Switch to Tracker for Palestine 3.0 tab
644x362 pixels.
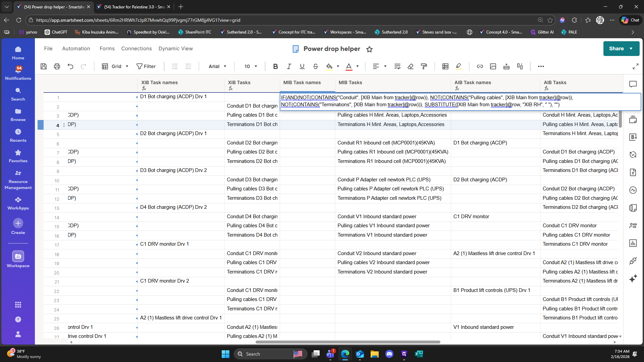click(x=133, y=7)
